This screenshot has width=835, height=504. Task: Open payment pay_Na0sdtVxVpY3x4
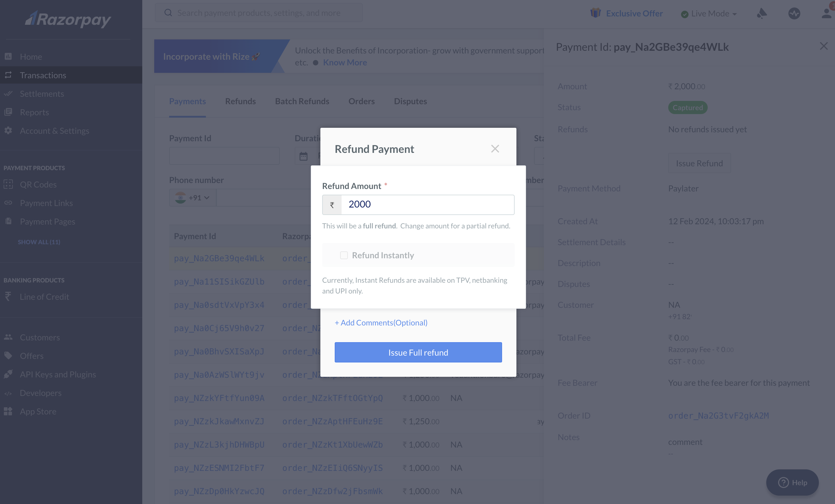[x=219, y=305]
